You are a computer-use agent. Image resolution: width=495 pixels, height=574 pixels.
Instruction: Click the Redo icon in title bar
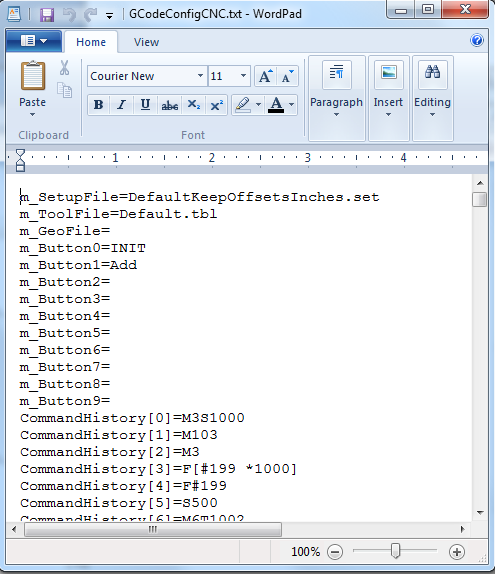90,15
